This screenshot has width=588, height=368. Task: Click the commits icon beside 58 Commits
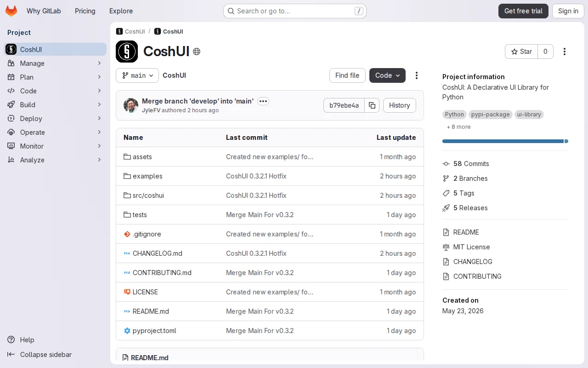tap(446, 164)
